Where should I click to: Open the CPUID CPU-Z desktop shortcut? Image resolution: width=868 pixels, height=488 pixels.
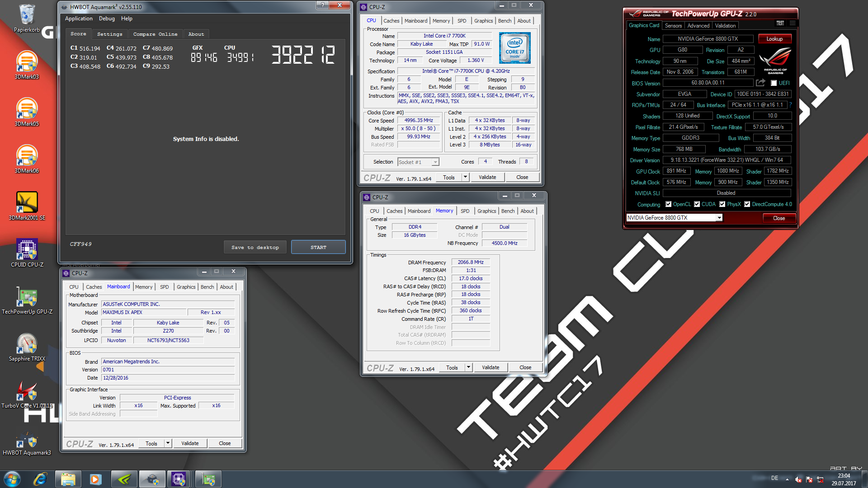point(27,253)
